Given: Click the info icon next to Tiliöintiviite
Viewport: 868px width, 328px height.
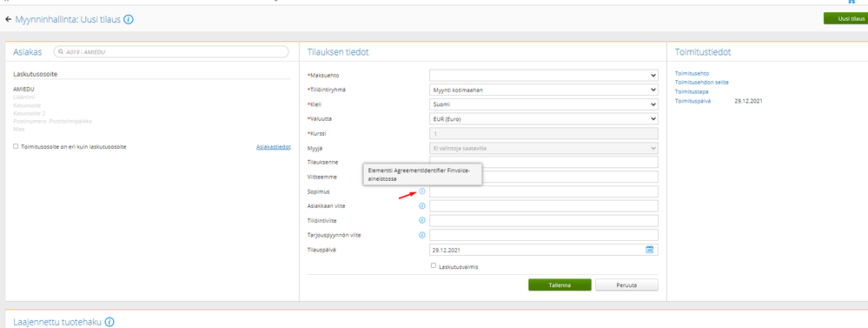Looking at the screenshot, I should (421, 220).
